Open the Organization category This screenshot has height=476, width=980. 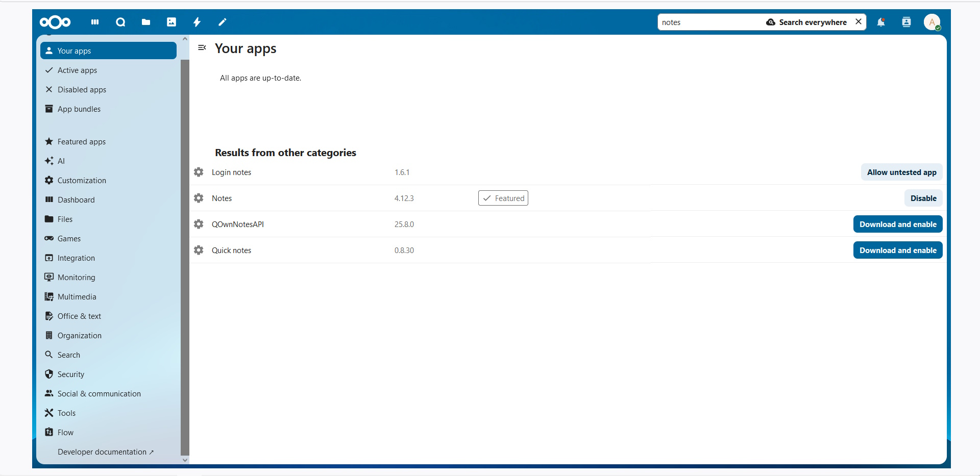coord(108,335)
